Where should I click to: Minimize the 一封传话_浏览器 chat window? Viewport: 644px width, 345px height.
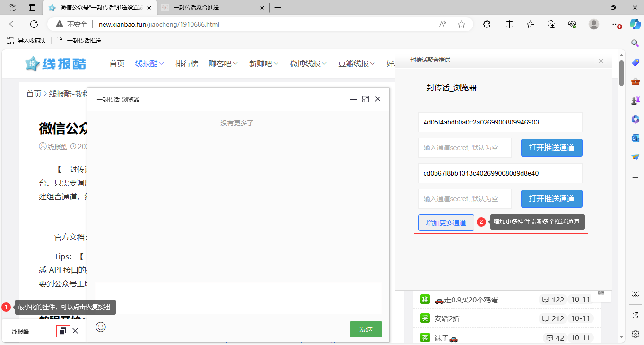353,99
